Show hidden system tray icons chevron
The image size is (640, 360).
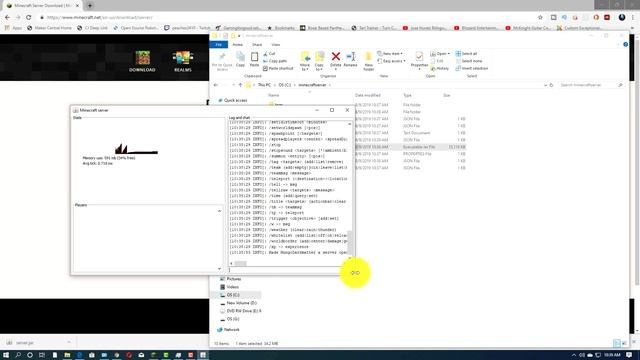(x=573, y=355)
